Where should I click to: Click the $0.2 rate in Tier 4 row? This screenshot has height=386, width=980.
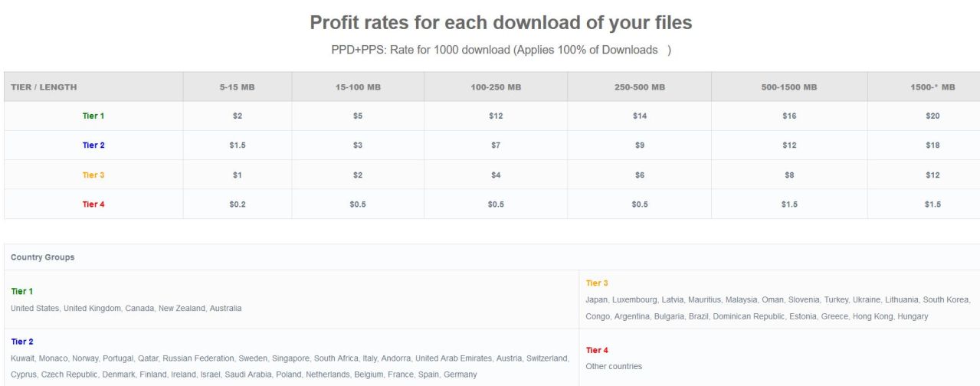click(x=238, y=204)
